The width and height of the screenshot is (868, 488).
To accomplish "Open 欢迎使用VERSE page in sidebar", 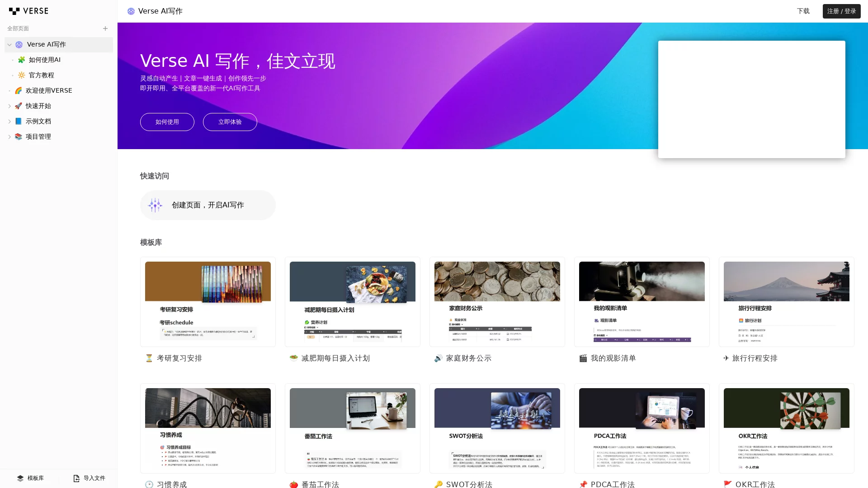I will click(49, 90).
